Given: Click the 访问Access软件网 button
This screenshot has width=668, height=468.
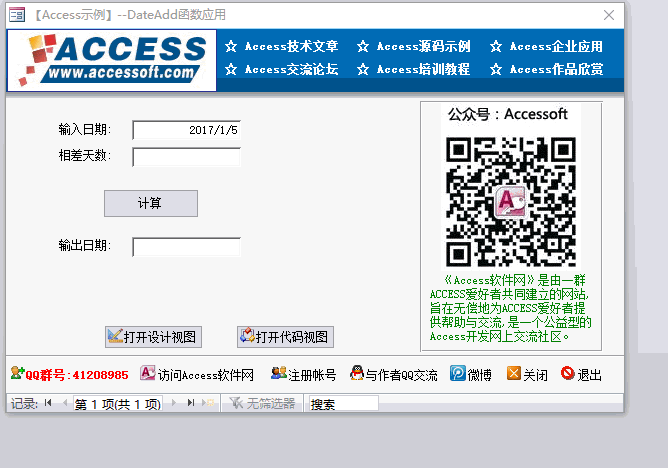Looking at the screenshot, I should point(197,374).
